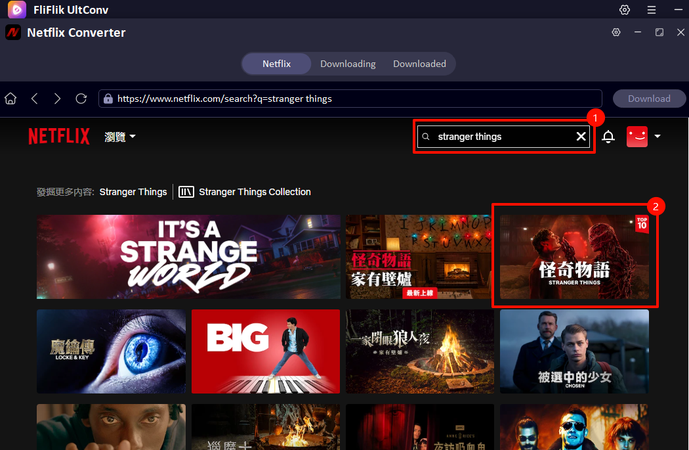
Task: Close the Netflix Converter window
Action: (x=681, y=32)
